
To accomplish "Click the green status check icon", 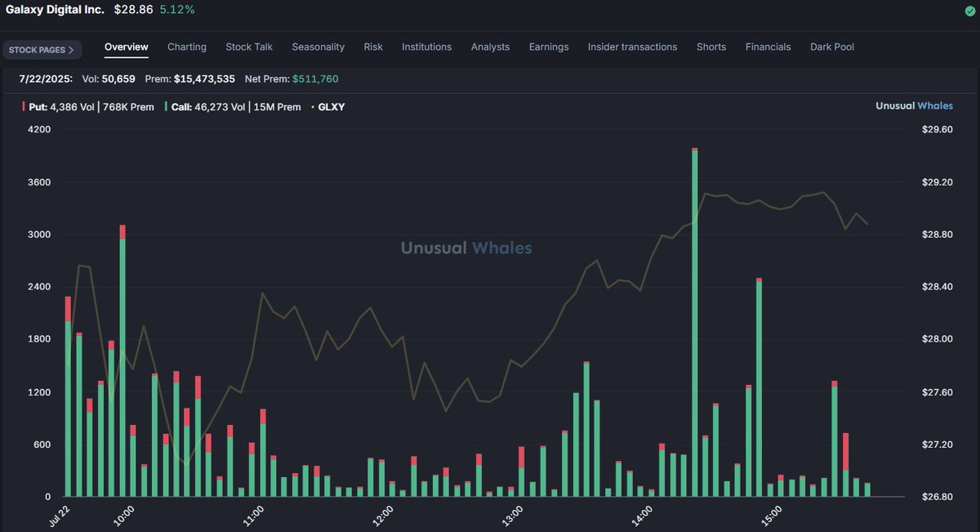I will click(970, 11).
